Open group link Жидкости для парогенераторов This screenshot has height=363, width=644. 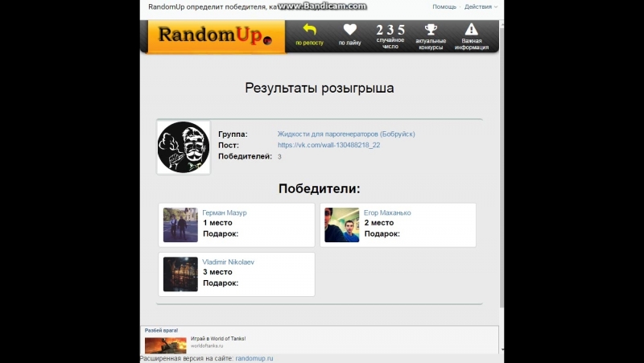pos(346,134)
